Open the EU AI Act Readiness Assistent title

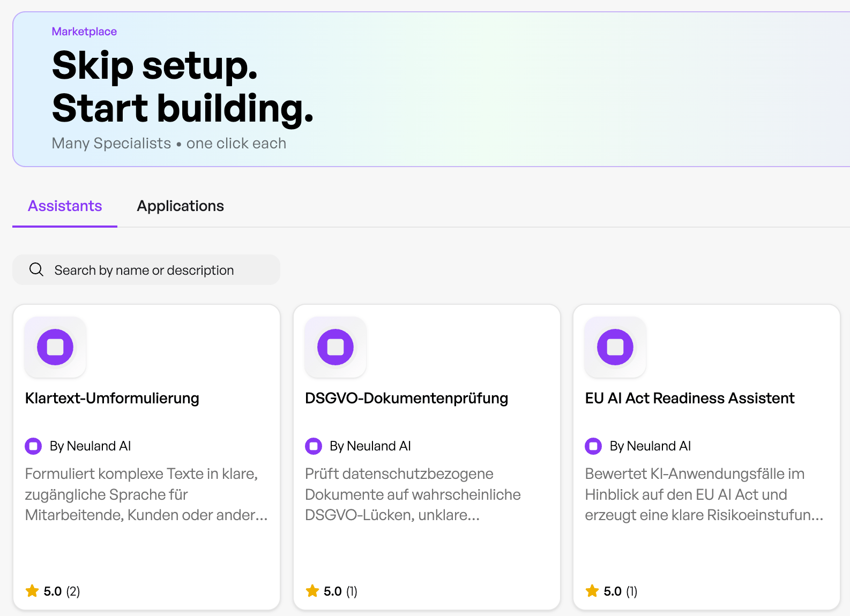(x=690, y=398)
